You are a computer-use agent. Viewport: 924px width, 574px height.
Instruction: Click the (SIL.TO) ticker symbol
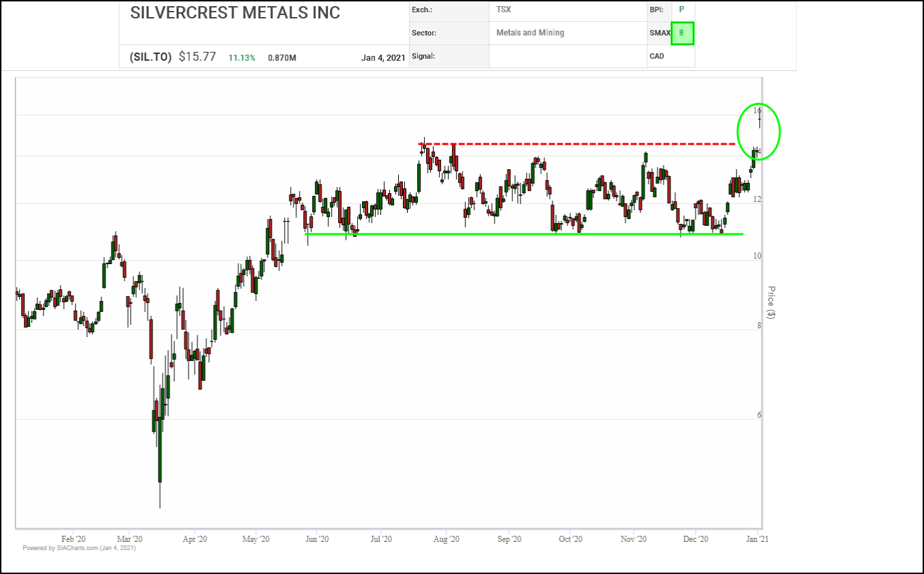click(150, 57)
